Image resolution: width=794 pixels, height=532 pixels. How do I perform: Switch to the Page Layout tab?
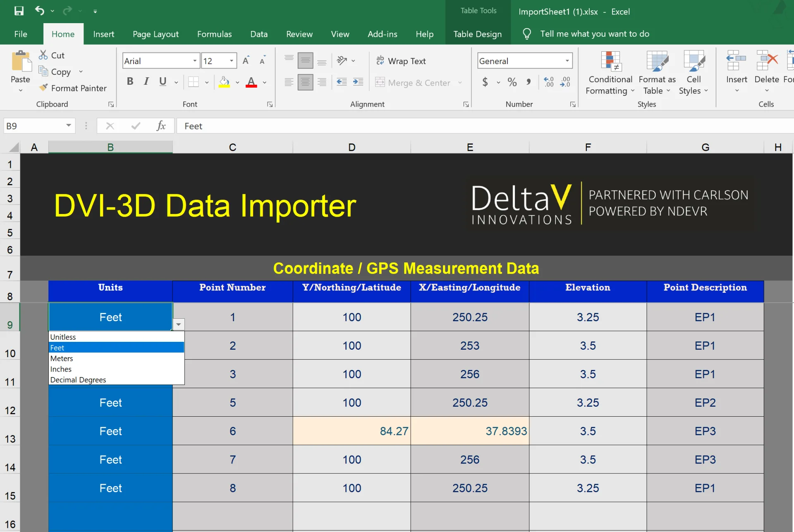[155, 34]
